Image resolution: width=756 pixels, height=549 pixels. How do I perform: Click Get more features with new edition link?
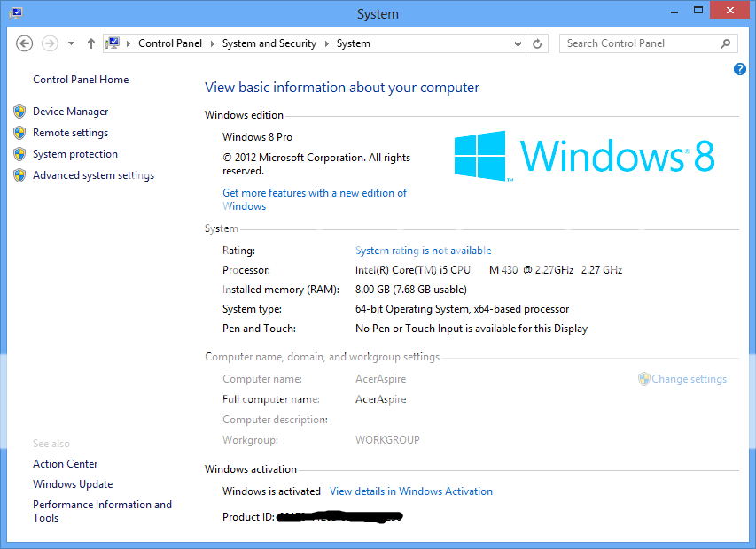click(x=315, y=199)
